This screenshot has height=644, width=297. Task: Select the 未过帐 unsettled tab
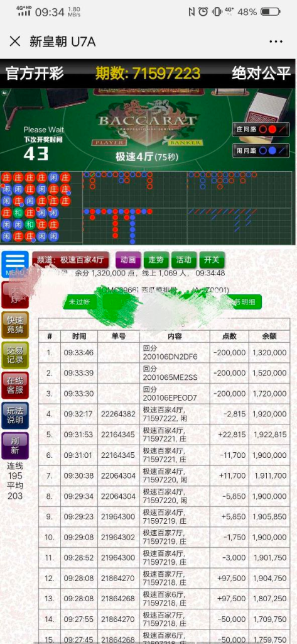[80, 303]
